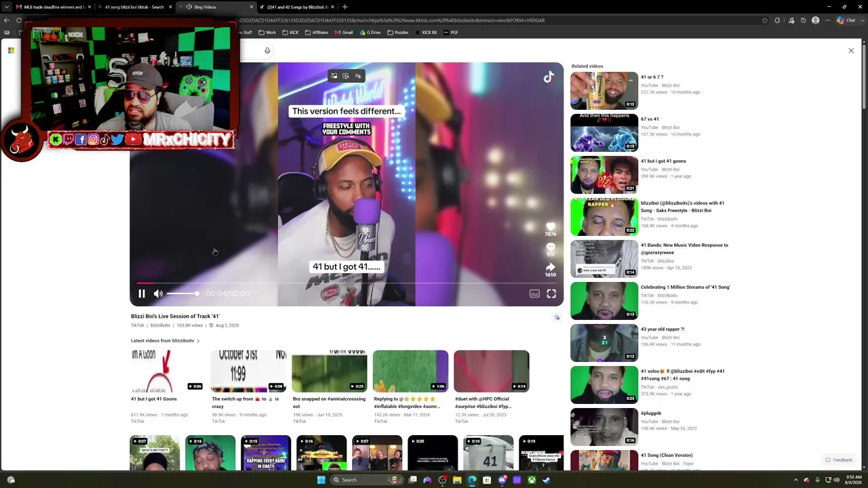Open the G Drive bookmark
868x488 pixels.
(x=370, y=33)
